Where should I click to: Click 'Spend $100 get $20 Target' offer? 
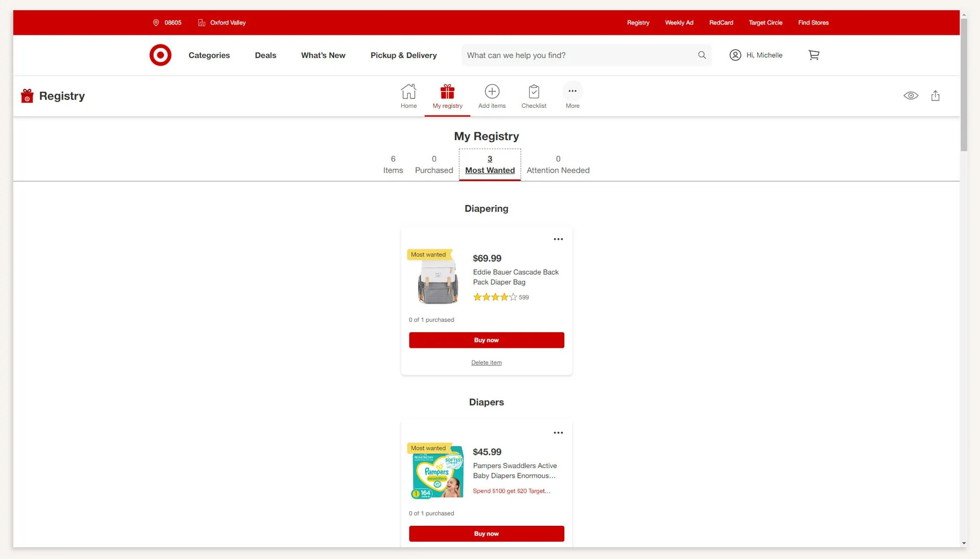click(511, 491)
